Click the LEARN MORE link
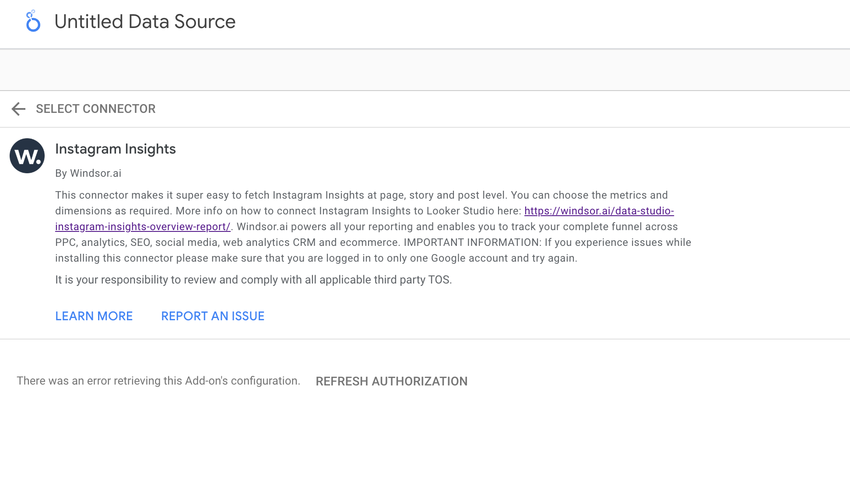850x504 pixels. click(x=94, y=316)
